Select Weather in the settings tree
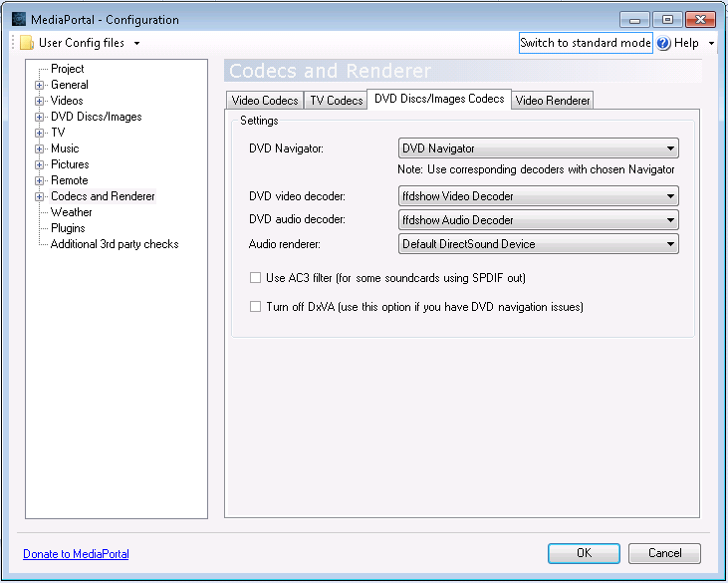This screenshot has height=583, width=728. click(71, 212)
